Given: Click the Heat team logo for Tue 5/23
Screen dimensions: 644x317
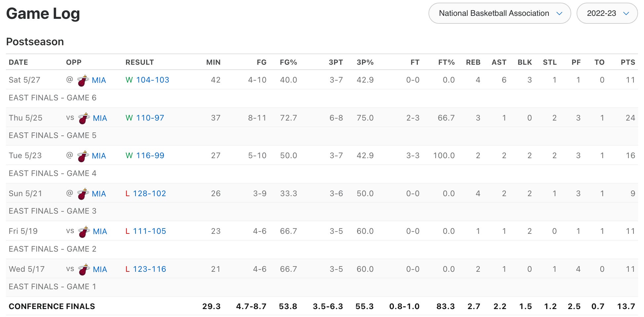Looking at the screenshot, I should point(83,156).
